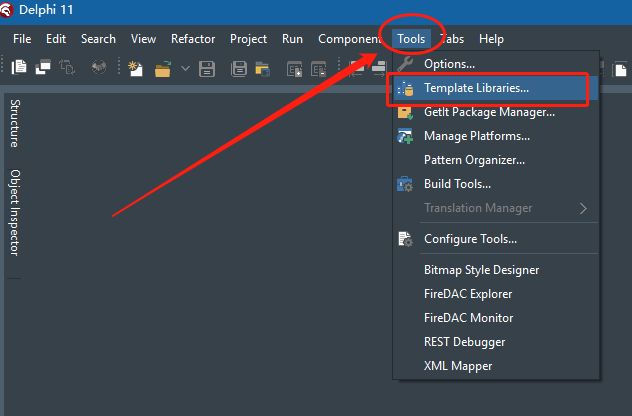Expand the Translation Manager submenu
Image resolution: width=632 pixels, height=416 pixels.
[x=495, y=208]
